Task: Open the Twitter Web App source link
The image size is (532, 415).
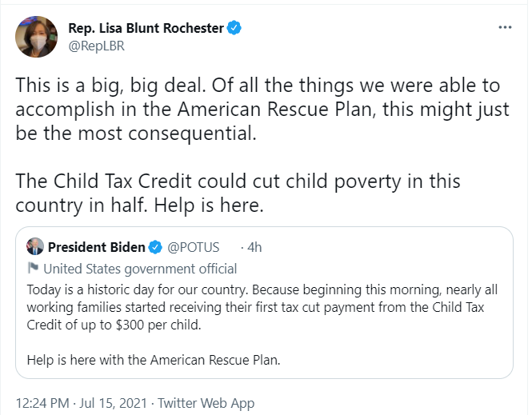Action: click(x=206, y=403)
